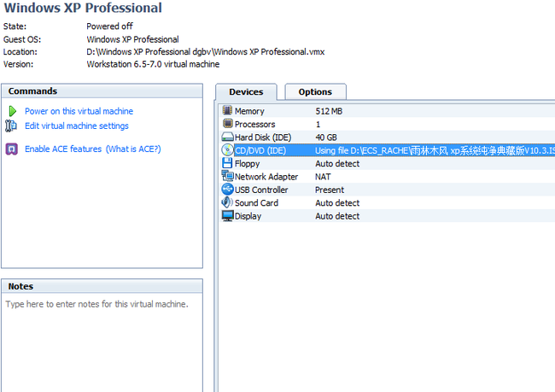
Task: Select the Display monitor icon
Action: click(x=227, y=216)
